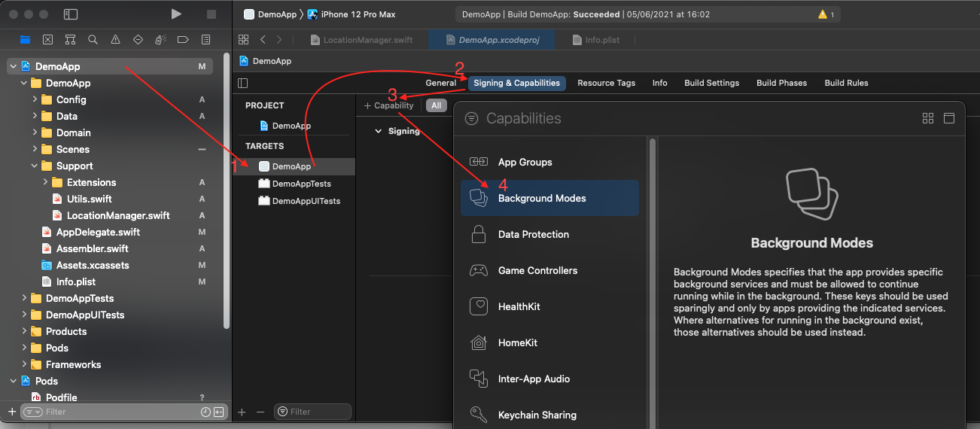This screenshot has width=980, height=429.
Task: Open the Build Phases tab
Action: (x=781, y=83)
